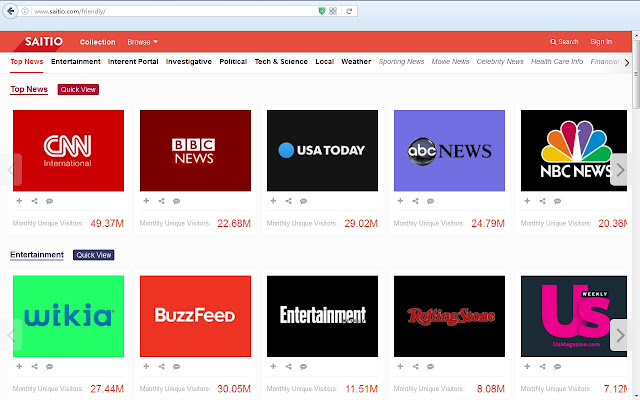Comment on the BuzzFeed card

point(176,367)
